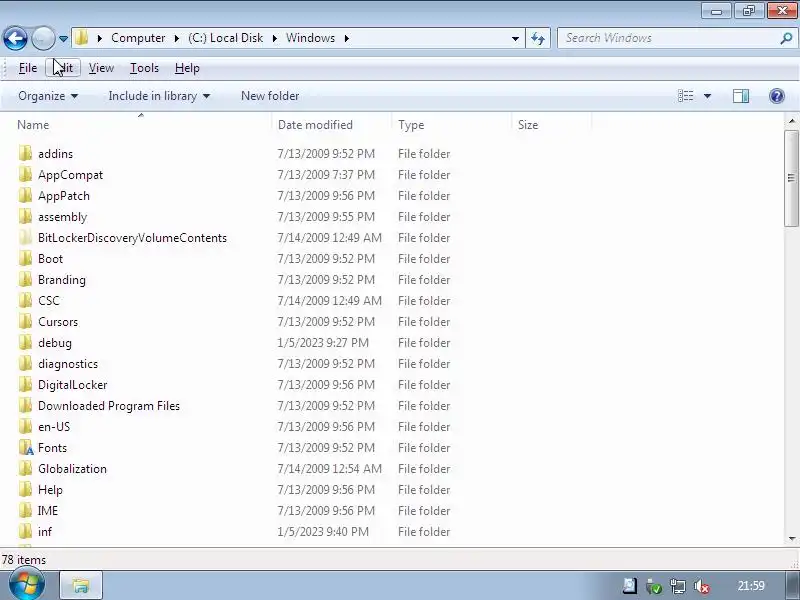Open address bar history dropdown
This screenshot has height=600, width=800.
[x=515, y=38]
